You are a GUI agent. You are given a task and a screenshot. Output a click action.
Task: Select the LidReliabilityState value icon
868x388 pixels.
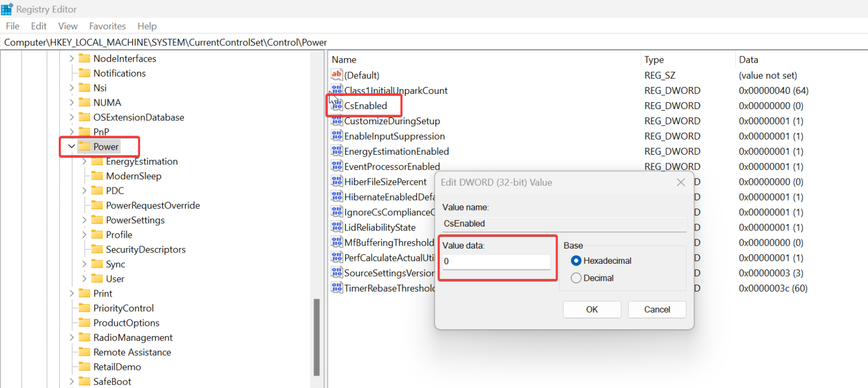(x=336, y=227)
